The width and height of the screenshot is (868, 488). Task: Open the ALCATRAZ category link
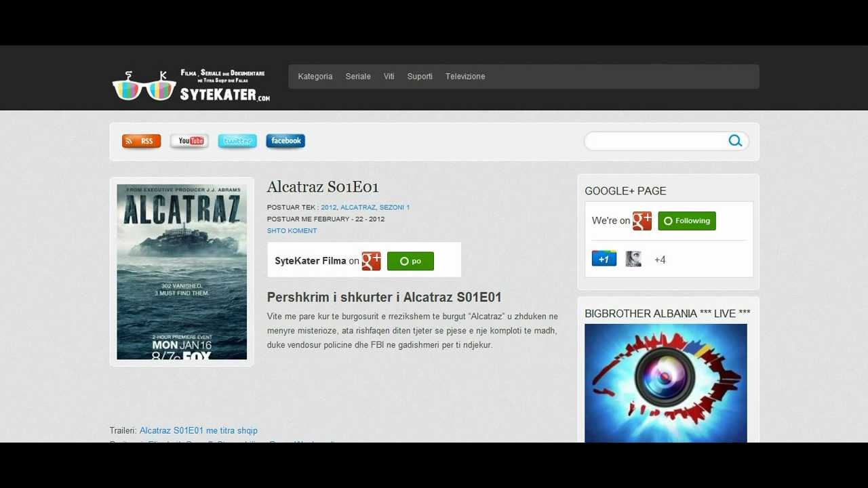[358, 207]
